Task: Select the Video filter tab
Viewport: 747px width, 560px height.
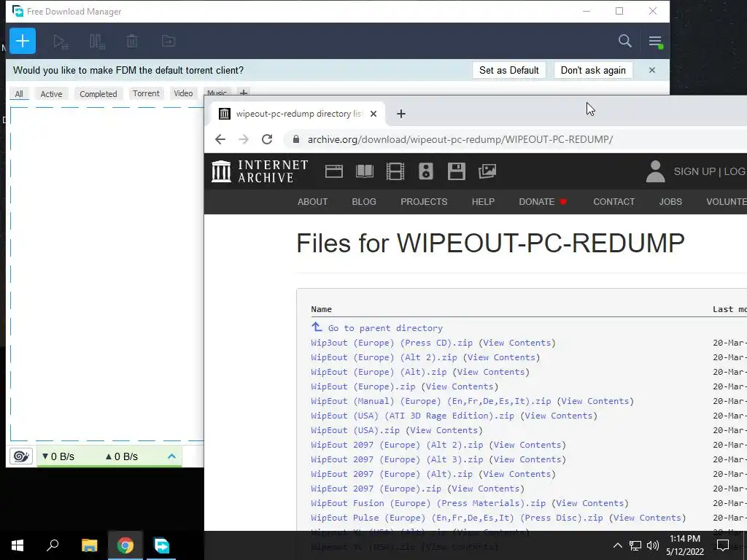Action: [183, 93]
